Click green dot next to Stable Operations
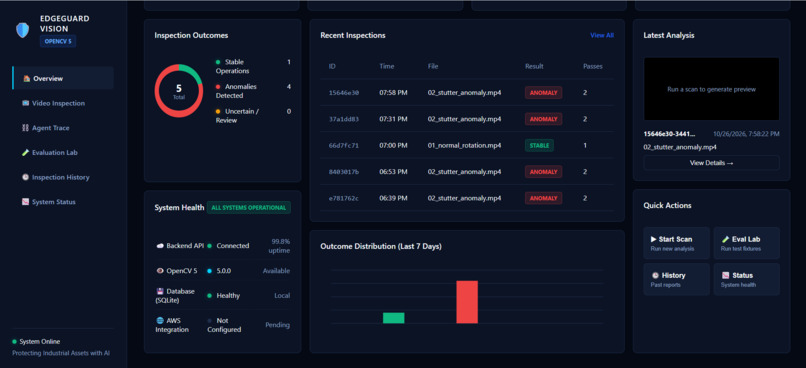 (x=218, y=62)
